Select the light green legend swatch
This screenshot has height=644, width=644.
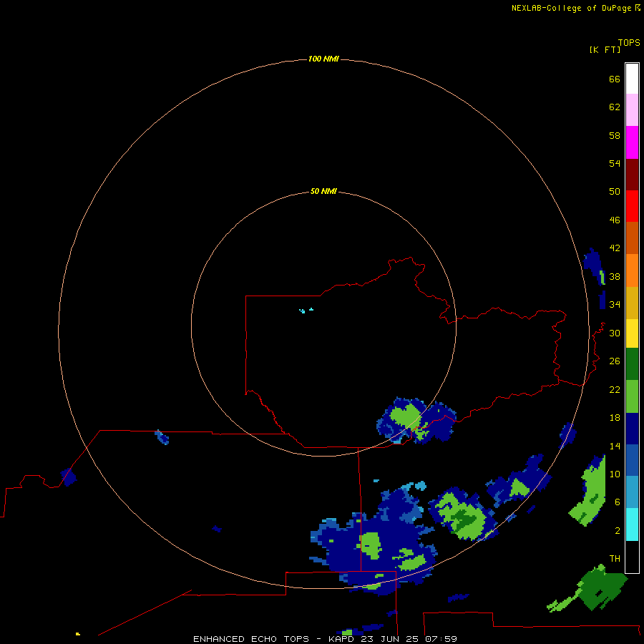(x=632, y=396)
